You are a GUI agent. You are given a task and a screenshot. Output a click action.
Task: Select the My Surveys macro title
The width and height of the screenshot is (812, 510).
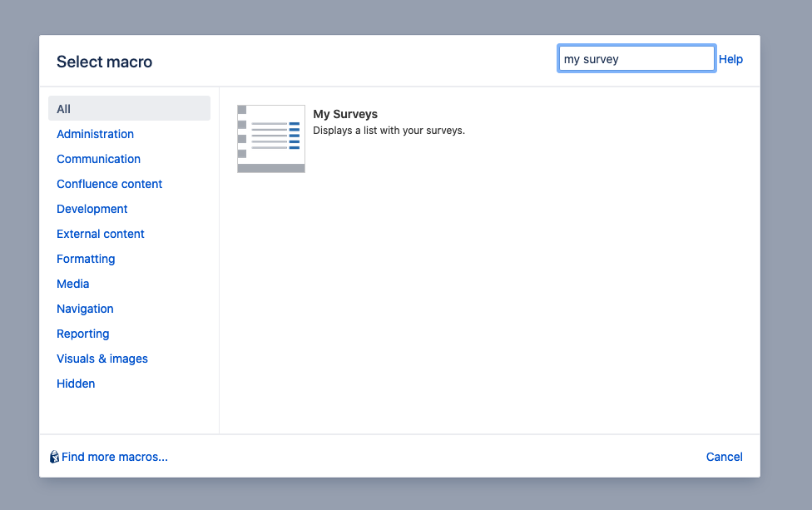click(x=345, y=114)
